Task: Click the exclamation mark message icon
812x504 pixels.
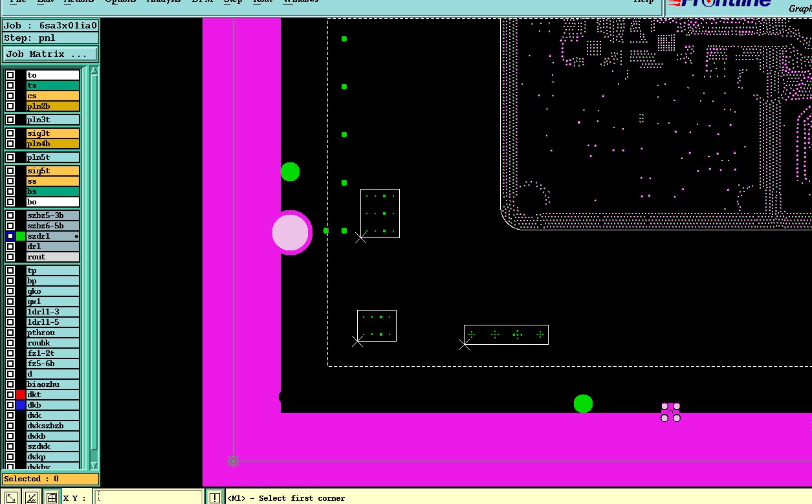Action: click(215, 498)
